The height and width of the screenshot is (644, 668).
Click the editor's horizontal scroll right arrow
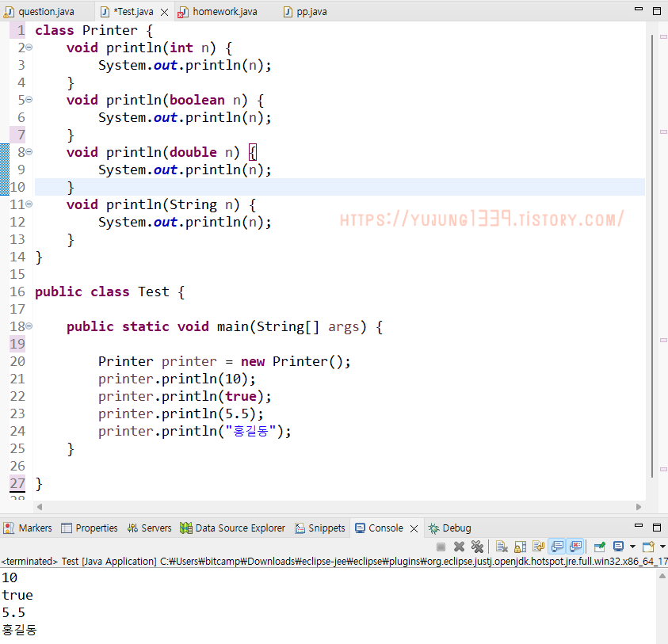coord(639,507)
